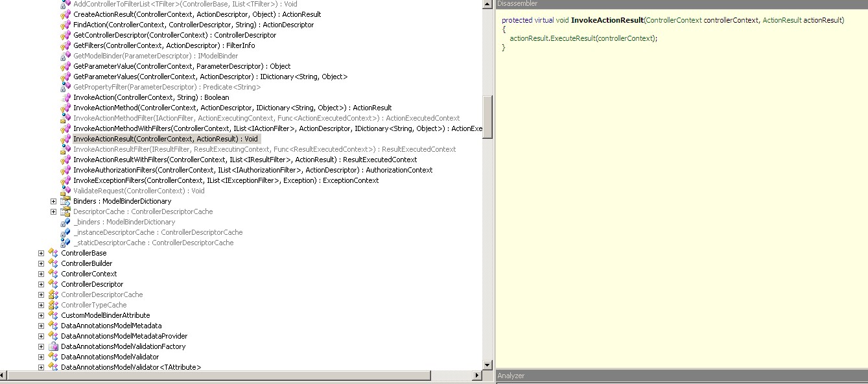Image resolution: width=868 pixels, height=384 pixels.
Task: Select the InvokeExceptionFilters method entry
Action: [226, 180]
